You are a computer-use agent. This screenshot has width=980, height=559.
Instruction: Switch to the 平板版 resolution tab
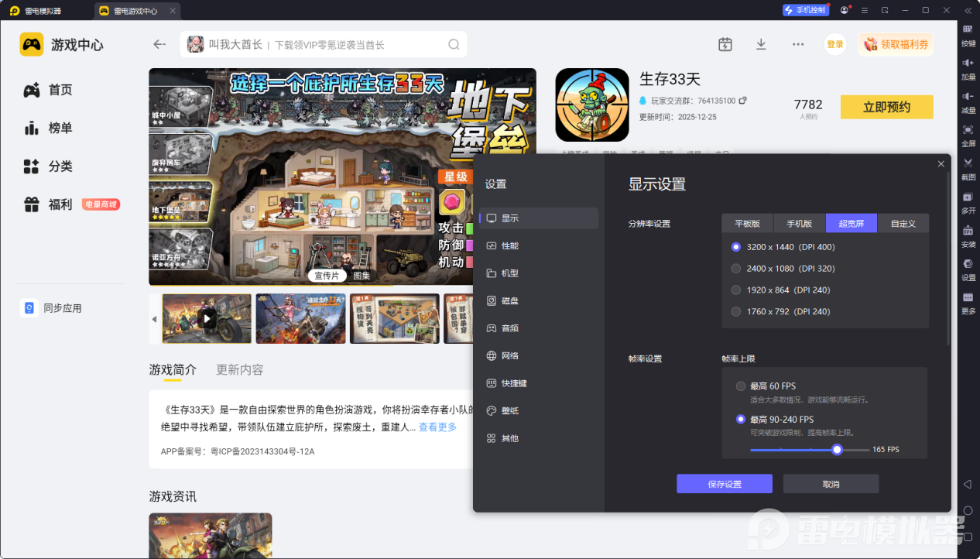click(748, 224)
